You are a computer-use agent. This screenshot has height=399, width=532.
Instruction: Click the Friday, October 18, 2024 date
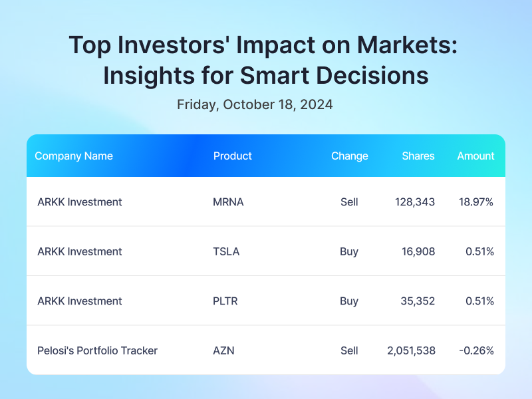tap(255, 104)
